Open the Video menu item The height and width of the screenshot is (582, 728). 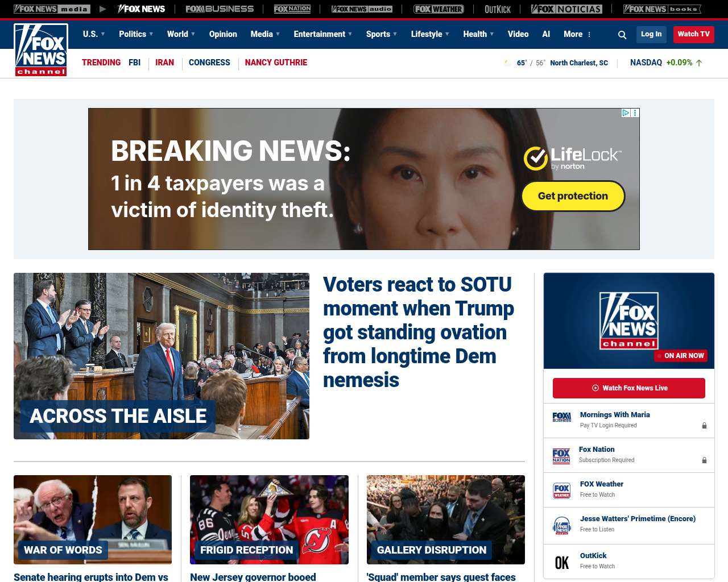[x=518, y=34]
